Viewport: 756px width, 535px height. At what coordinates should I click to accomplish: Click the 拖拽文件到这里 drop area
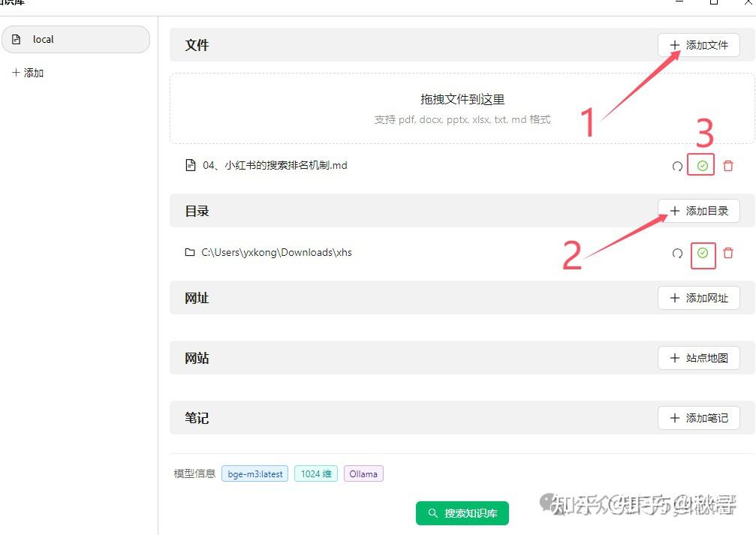[x=462, y=109]
